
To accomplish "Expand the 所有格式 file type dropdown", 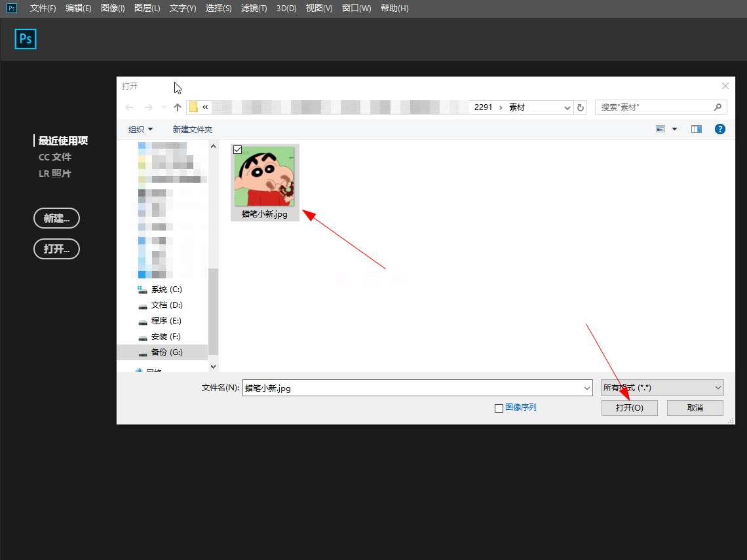I will [662, 388].
